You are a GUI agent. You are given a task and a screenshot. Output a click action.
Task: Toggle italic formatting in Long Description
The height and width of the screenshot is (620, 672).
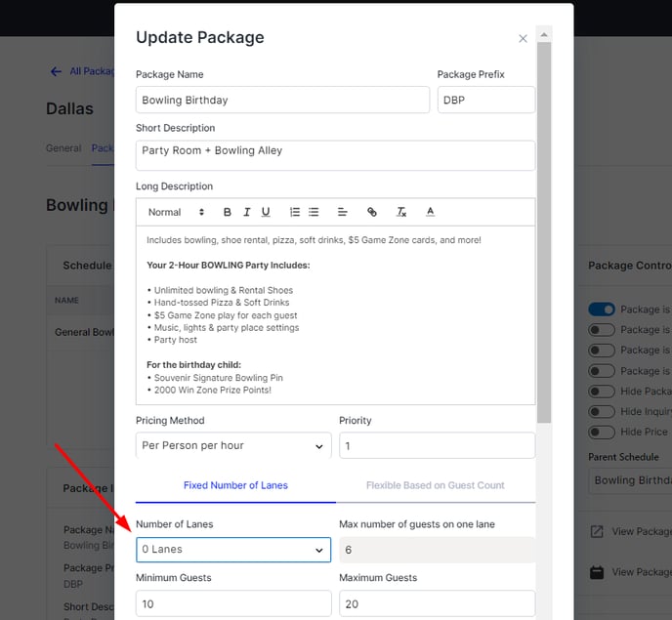pyautogui.click(x=247, y=212)
